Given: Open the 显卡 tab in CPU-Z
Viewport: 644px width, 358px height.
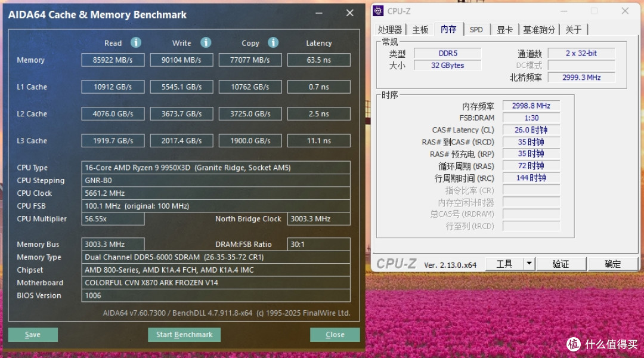Looking at the screenshot, I should 504,30.
